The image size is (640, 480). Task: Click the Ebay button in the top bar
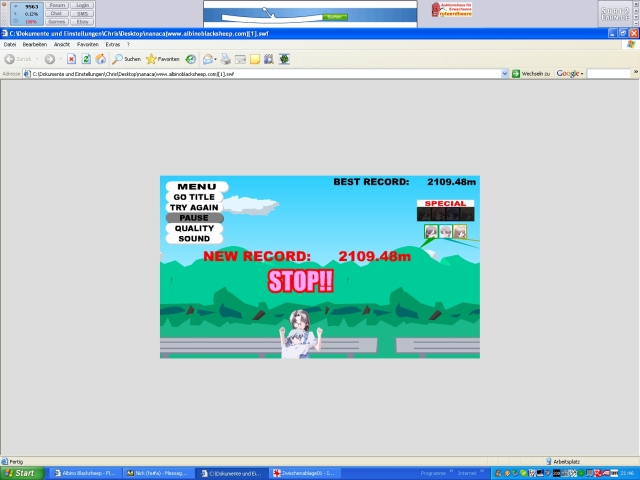point(82,22)
